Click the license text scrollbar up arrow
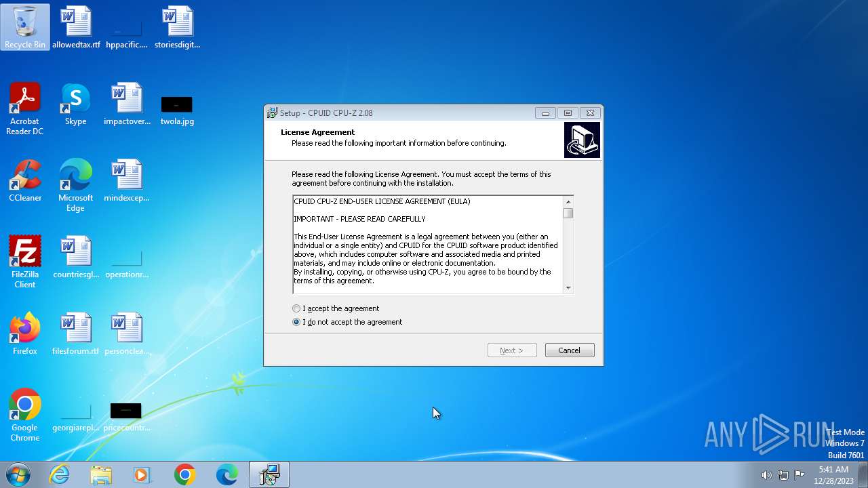This screenshot has height=488, width=868. pos(568,201)
